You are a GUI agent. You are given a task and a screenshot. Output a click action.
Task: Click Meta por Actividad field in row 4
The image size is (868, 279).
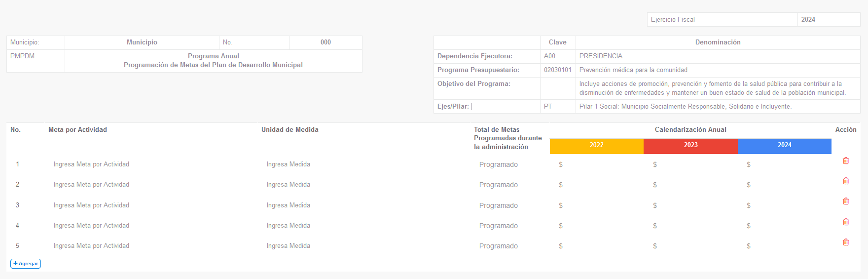[x=150, y=226]
